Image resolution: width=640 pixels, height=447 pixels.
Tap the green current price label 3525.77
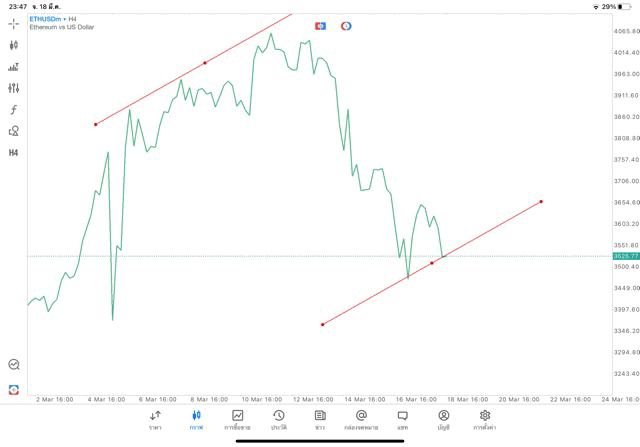pyautogui.click(x=626, y=256)
